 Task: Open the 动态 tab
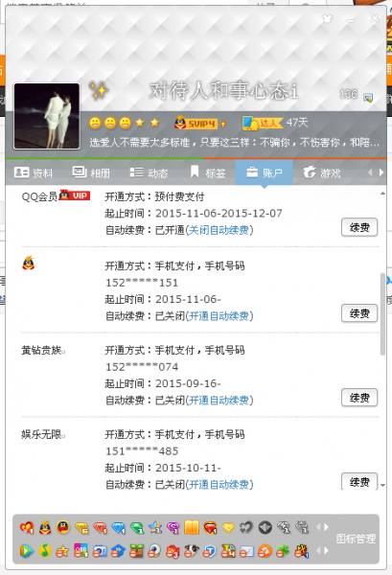tap(149, 172)
